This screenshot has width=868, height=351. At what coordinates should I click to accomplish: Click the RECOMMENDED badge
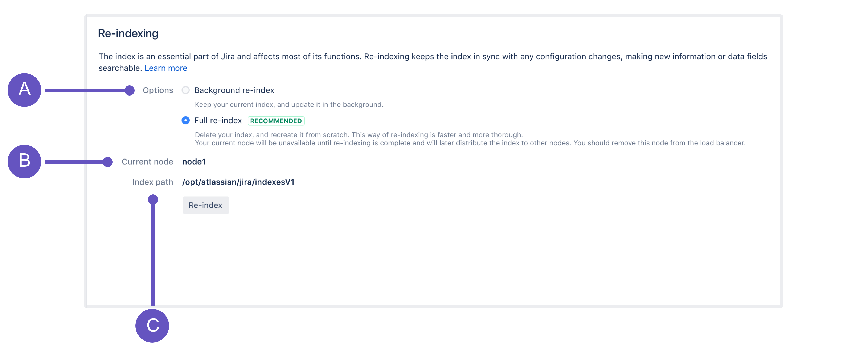276,121
